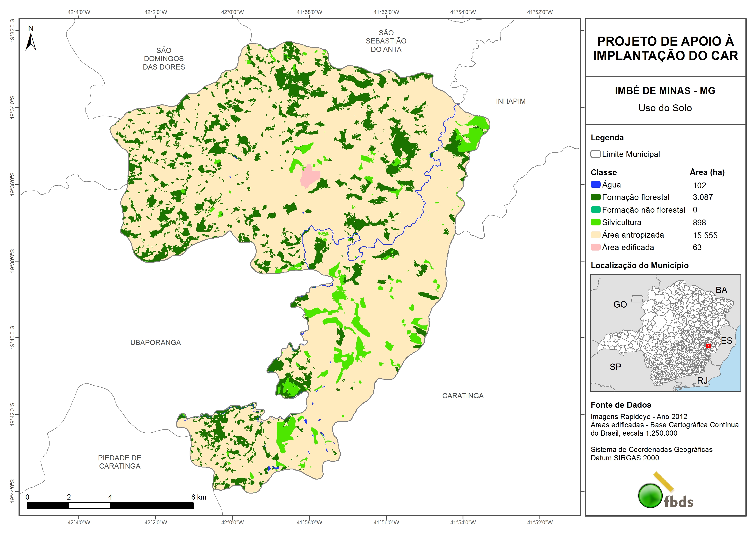Viewport: 756px width, 534px height.
Task: Click the CARATINGA municipality label
Action: pyautogui.click(x=463, y=395)
